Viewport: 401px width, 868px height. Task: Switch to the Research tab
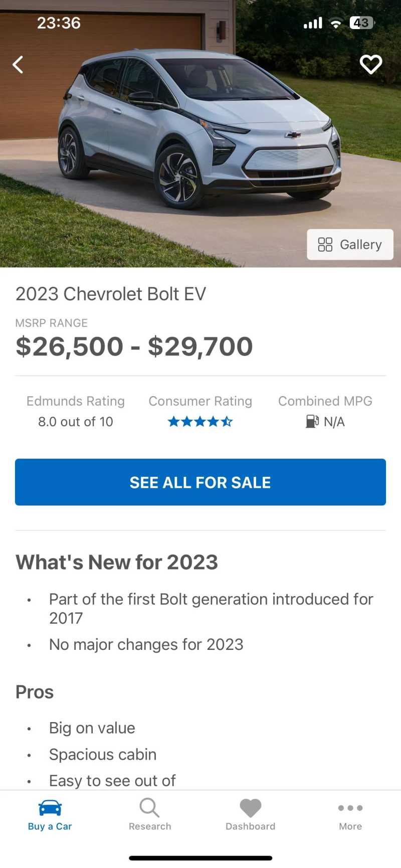150,815
